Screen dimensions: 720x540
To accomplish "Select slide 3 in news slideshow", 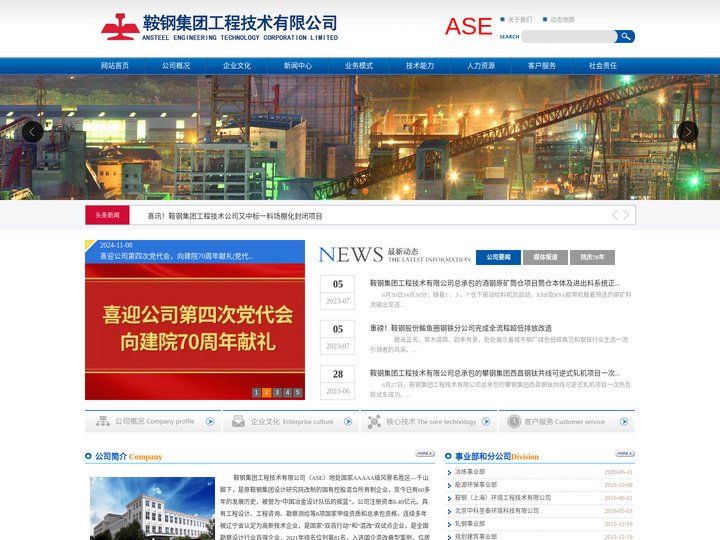I will coord(277,392).
